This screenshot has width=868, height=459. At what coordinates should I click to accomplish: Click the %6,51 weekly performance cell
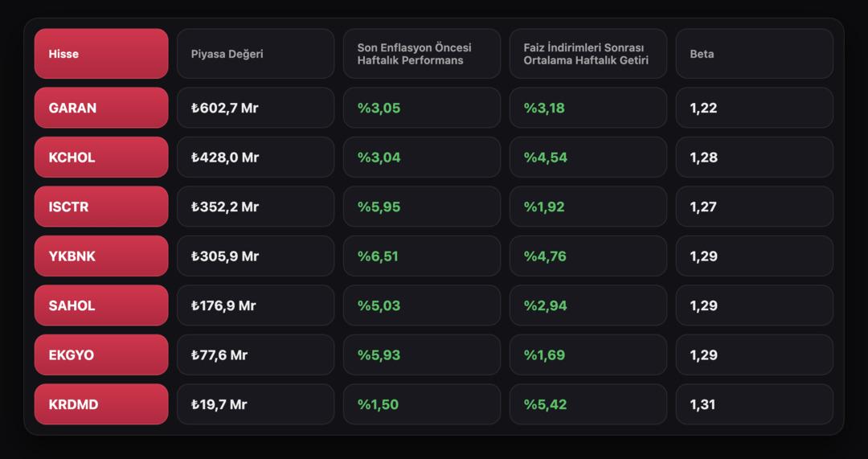[x=422, y=256]
